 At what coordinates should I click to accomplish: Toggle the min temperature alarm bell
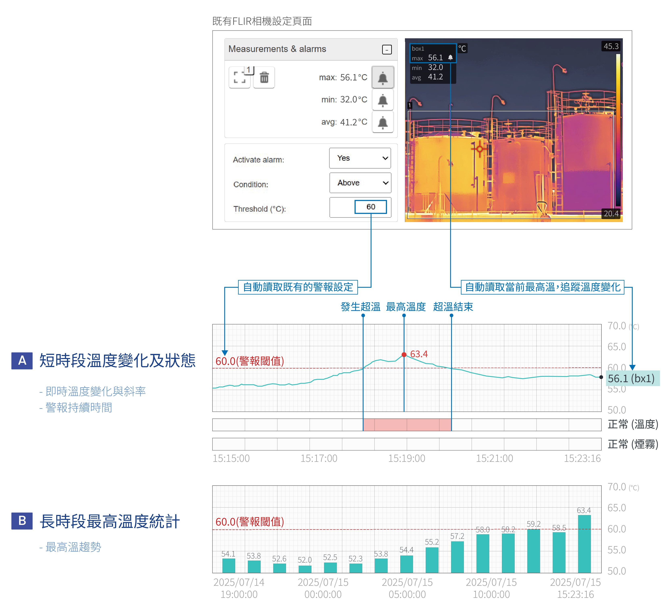click(383, 100)
